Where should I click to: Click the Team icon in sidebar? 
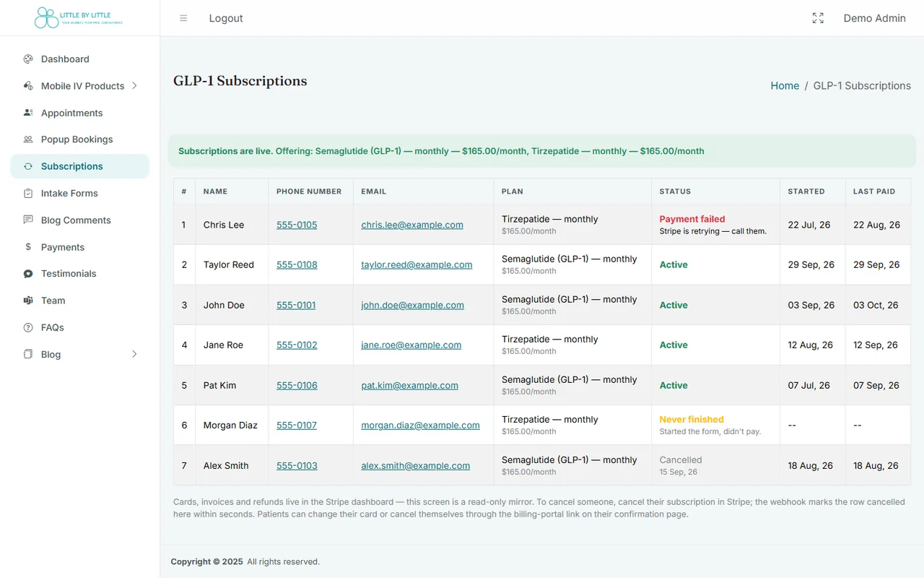click(x=28, y=301)
